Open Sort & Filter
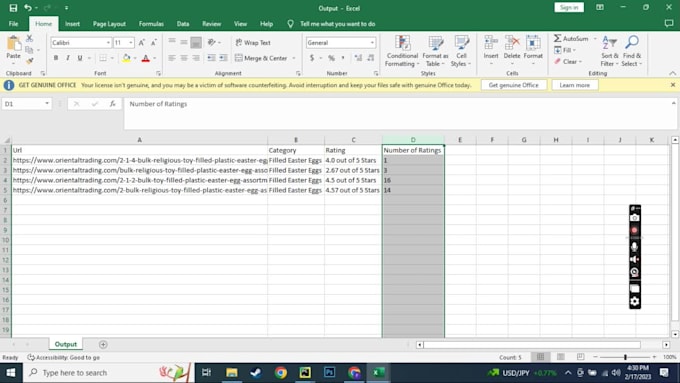The width and height of the screenshot is (680, 383). pyautogui.click(x=609, y=51)
